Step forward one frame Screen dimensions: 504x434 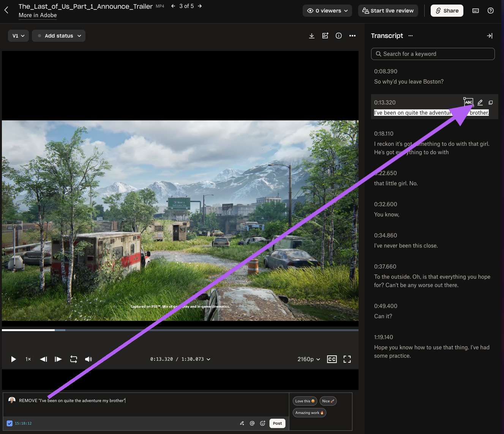[58, 359]
